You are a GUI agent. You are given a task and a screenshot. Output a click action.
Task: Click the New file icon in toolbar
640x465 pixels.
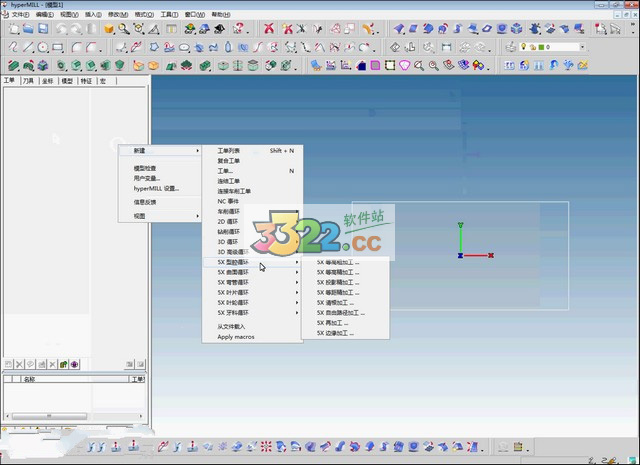click(x=14, y=29)
